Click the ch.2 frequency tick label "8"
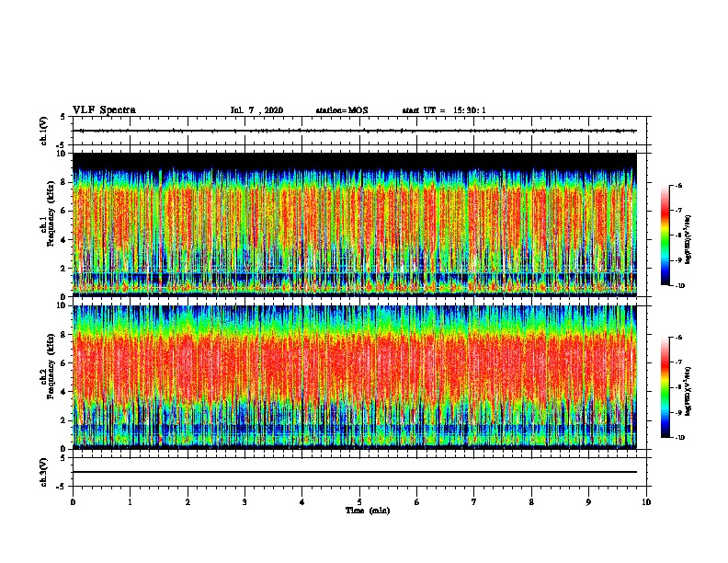Viewport: 728px width, 563px height. click(63, 335)
